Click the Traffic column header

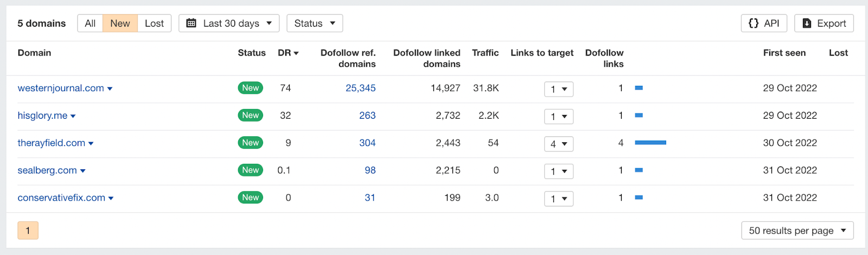pos(485,53)
